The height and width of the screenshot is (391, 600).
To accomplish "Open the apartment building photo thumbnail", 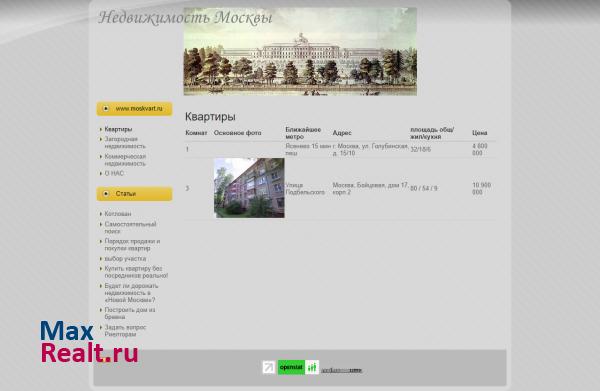I will pos(249,188).
